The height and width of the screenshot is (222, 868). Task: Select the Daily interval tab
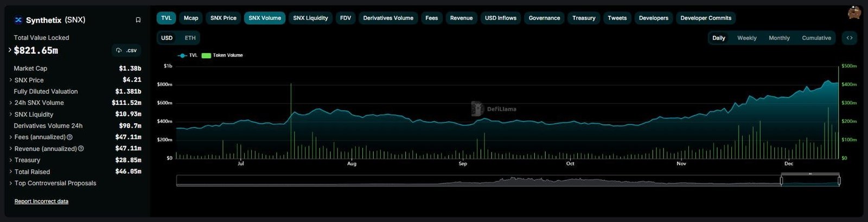pyautogui.click(x=719, y=38)
